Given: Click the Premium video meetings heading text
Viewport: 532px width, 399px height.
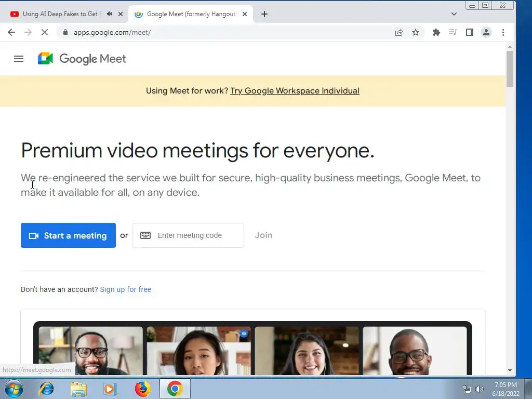Looking at the screenshot, I should pyautogui.click(x=197, y=150).
